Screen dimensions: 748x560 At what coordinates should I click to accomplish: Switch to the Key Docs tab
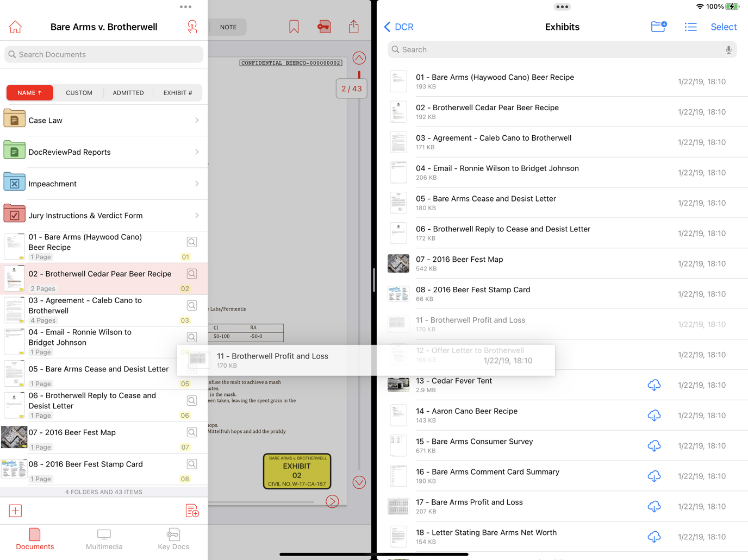coord(173,539)
